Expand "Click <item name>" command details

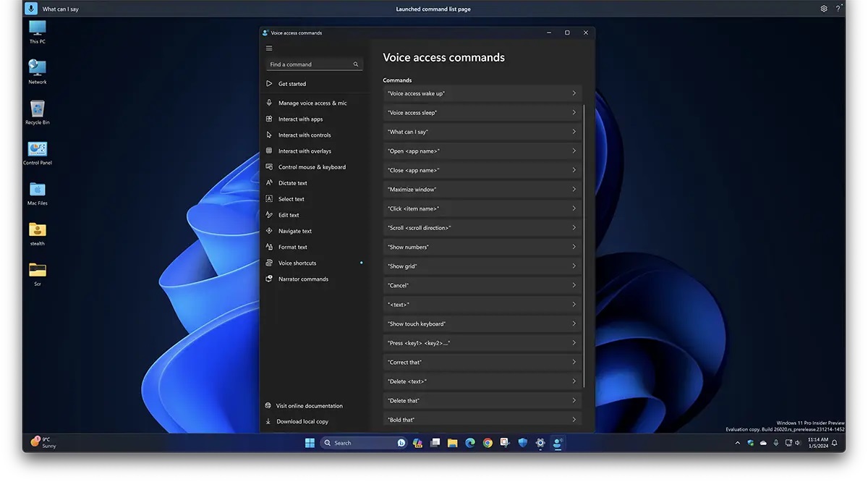tap(482, 208)
